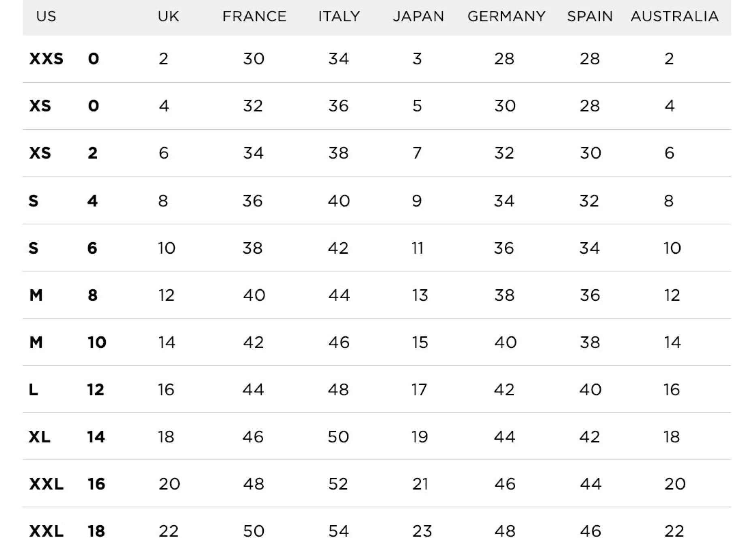753x560 pixels.
Task: Select Japan size 19 in the XL row
Action: pyautogui.click(x=420, y=437)
